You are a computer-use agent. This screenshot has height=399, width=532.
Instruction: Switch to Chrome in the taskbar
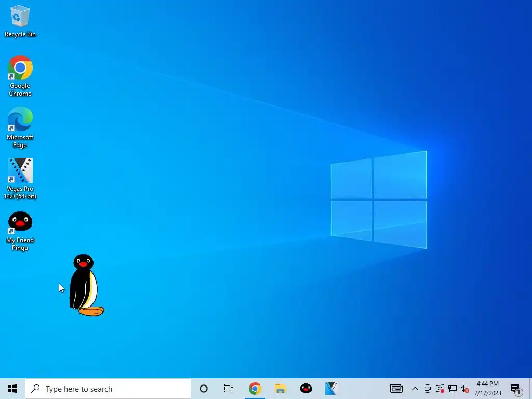pyautogui.click(x=255, y=389)
